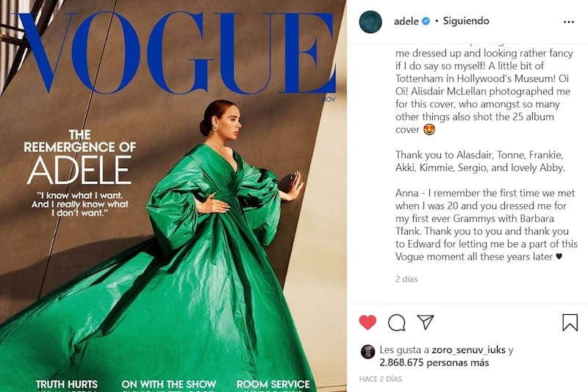The image size is (588, 392).
Task: Click the red heart like icon
Action: (367, 322)
